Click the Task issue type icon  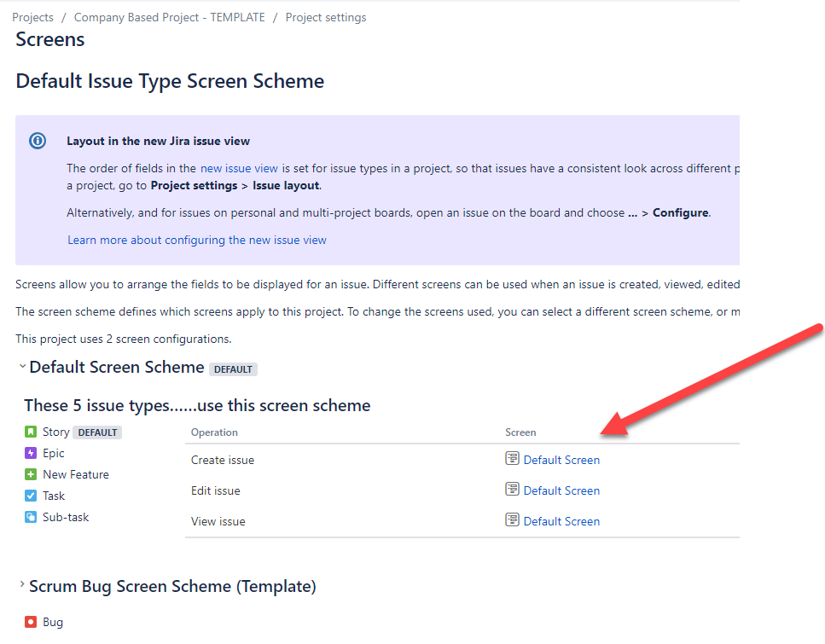tap(31, 496)
